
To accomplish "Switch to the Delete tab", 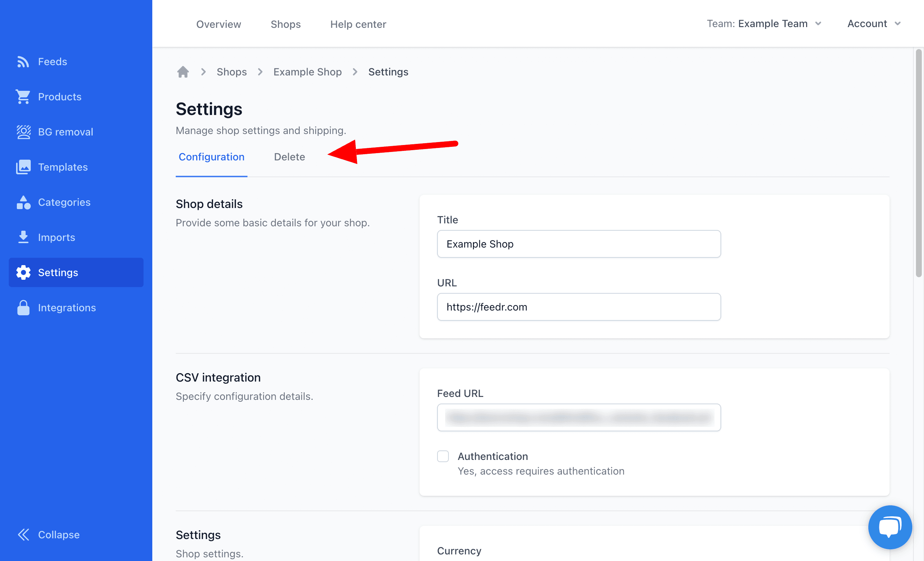I will tap(289, 157).
